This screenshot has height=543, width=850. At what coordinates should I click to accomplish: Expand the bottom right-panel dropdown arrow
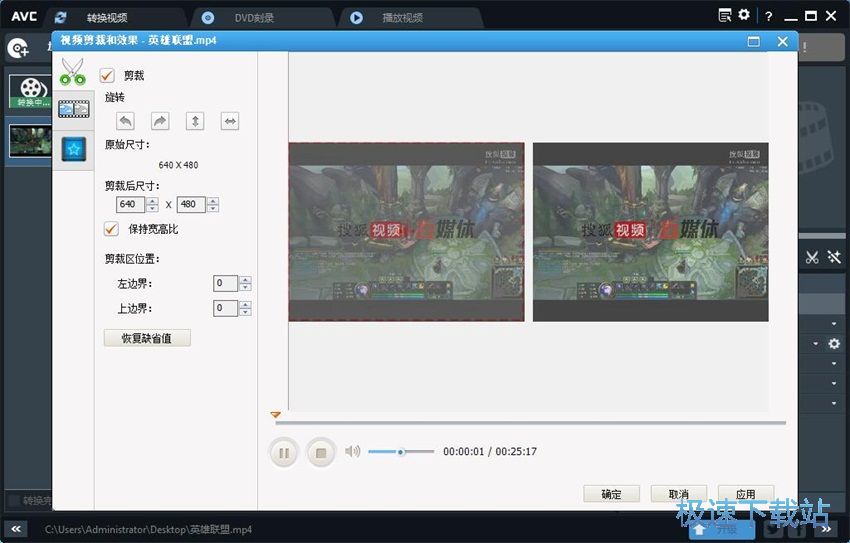[x=834, y=403]
